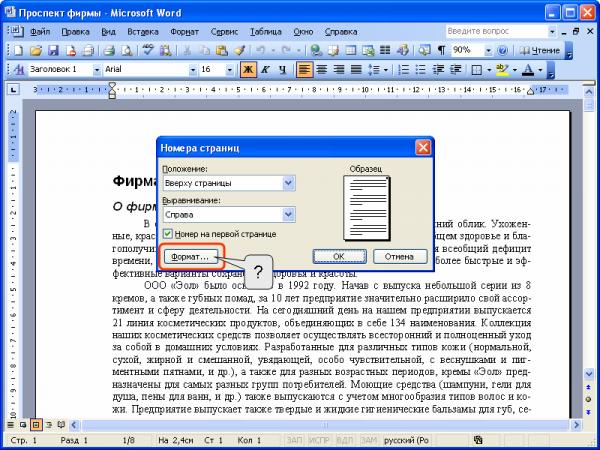
Task: Open the 90% zoom dropdown
Action: click(488, 50)
